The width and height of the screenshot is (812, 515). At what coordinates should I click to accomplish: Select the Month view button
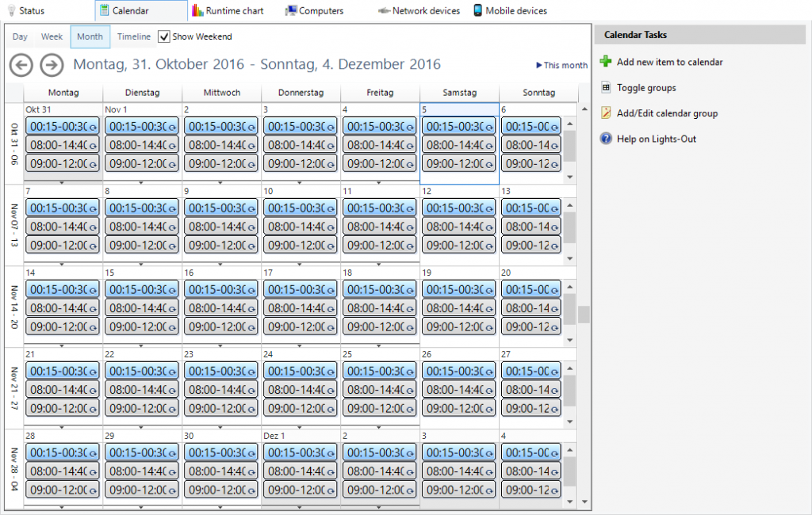[90, 36]
